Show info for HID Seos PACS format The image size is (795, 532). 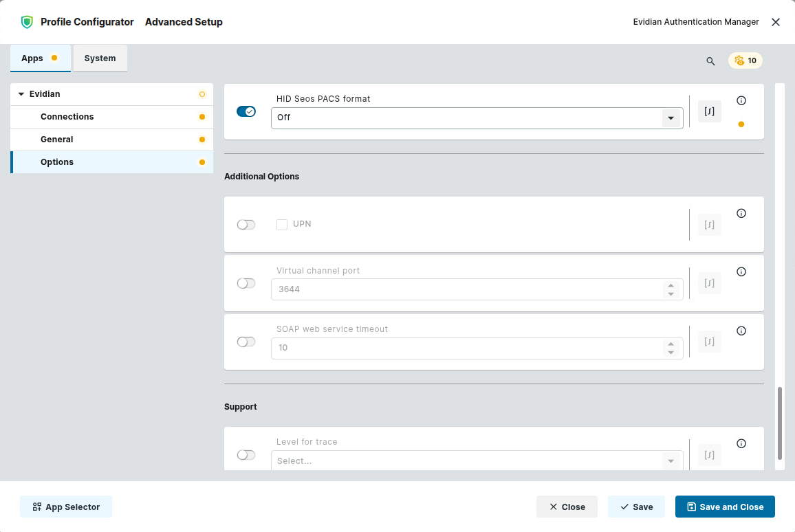pos(741,100)
